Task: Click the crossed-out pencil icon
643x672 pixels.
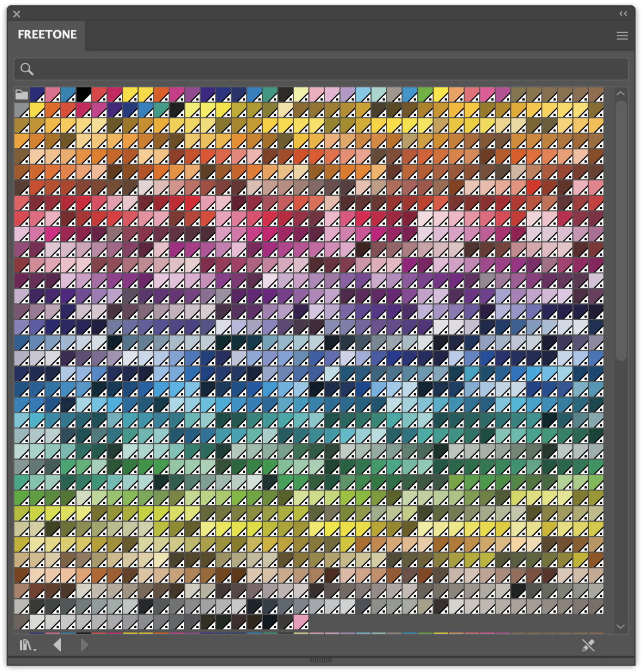Action: 588,646
